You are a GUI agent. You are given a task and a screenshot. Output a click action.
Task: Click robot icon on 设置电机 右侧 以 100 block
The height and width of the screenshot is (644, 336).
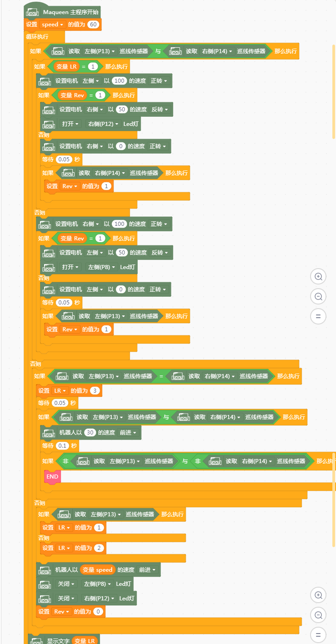pos(45,225)
